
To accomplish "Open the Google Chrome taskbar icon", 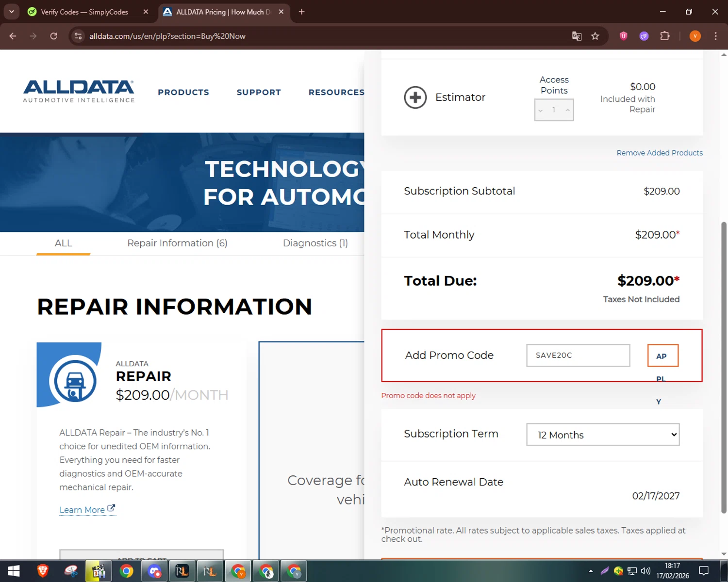I will tap(127, 571).
